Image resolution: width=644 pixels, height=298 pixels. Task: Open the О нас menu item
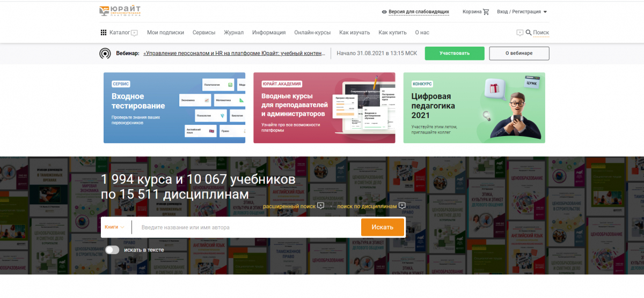[422, 33]
